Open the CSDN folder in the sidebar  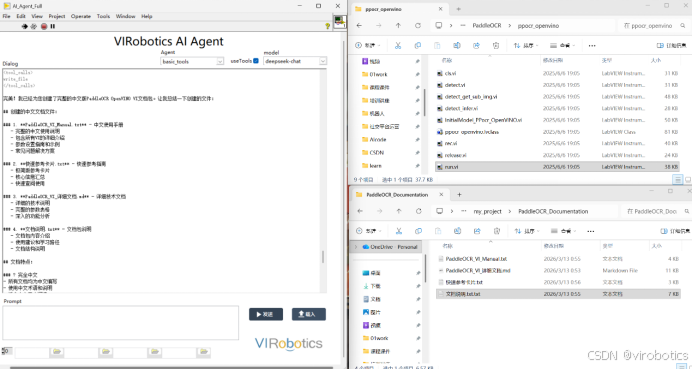[377, 152]
